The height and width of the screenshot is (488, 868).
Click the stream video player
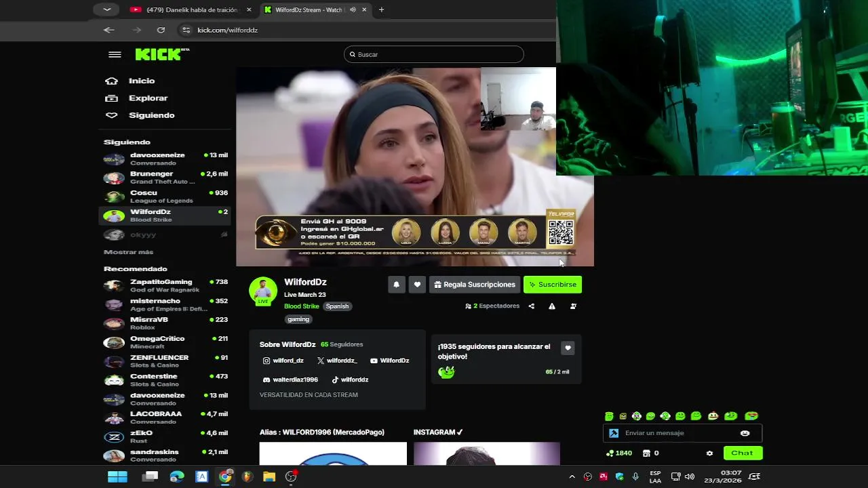pyautogui.click(x=414, y=167)
